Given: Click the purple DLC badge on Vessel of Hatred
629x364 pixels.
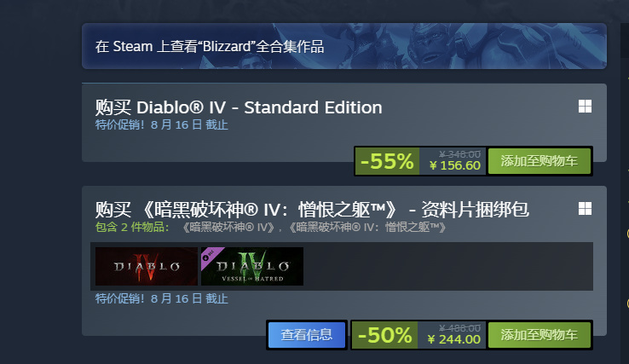Looking at the screenshot, I should 209,256.
